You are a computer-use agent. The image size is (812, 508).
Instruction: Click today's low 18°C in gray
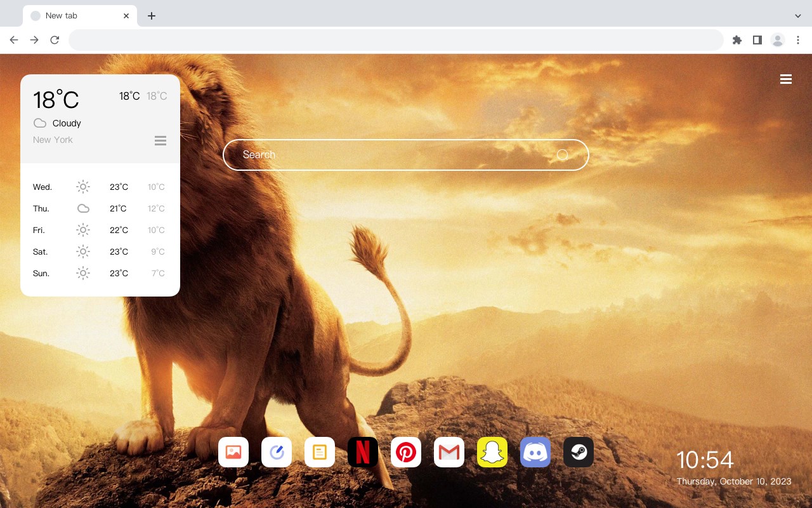click(157, 96)
